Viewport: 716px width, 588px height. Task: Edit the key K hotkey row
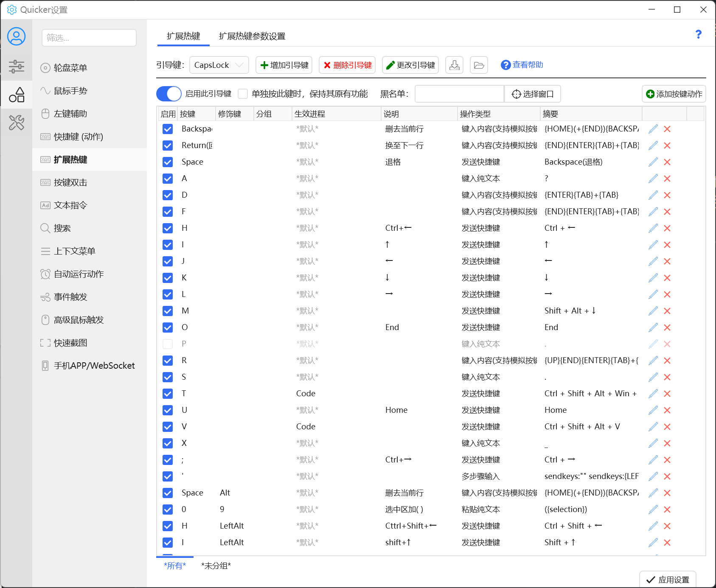(653, 278)
